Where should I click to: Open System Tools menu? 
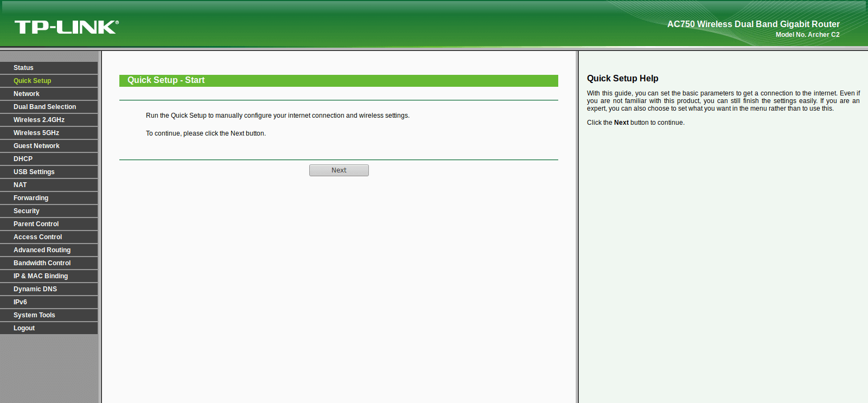49,315
